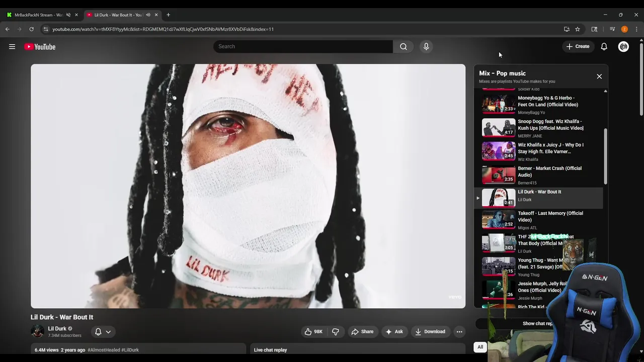Open the YouTube hamburger guide menu
The height and width of the screenshot is (362, 644).
12,47
